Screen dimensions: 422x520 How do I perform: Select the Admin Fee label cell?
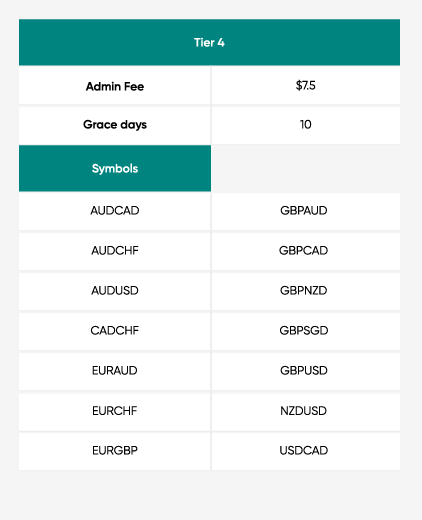pos(115,86)
